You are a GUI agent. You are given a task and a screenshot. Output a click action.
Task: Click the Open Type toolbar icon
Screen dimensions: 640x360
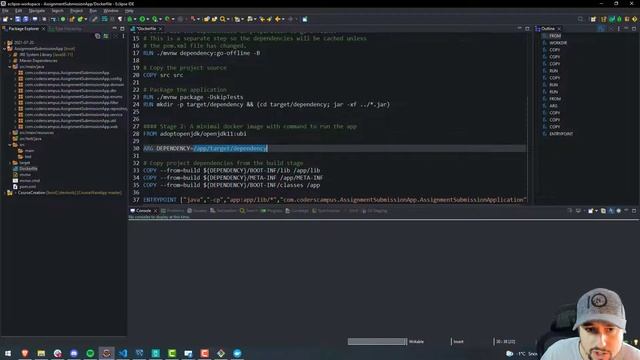point(207,19)
